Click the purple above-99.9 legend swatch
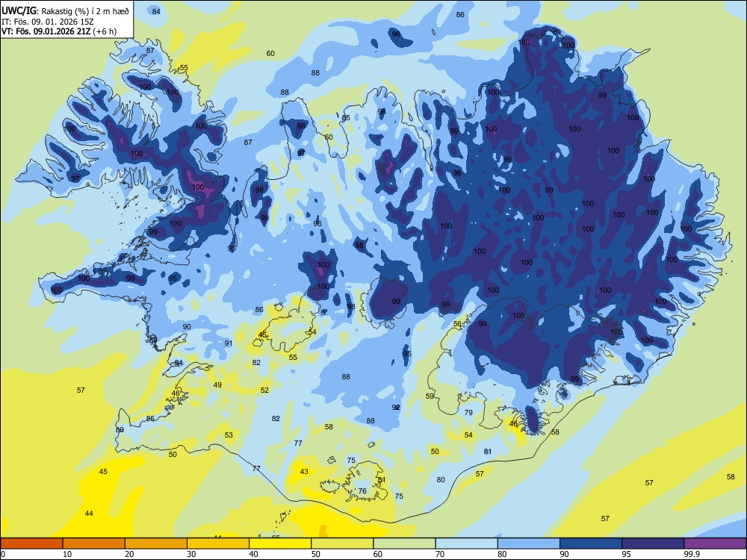This screenshot has width=747, height=560. (x=715, y=544)
